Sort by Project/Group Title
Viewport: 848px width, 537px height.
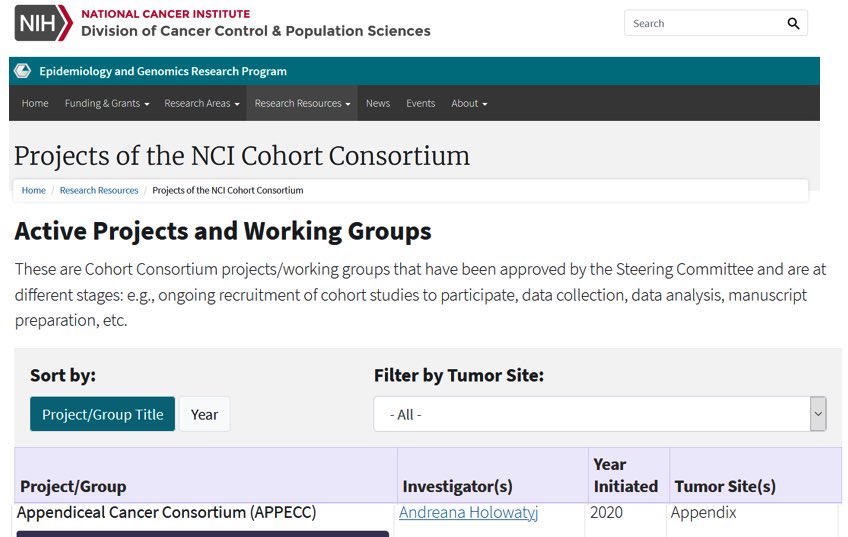(102, 414)
